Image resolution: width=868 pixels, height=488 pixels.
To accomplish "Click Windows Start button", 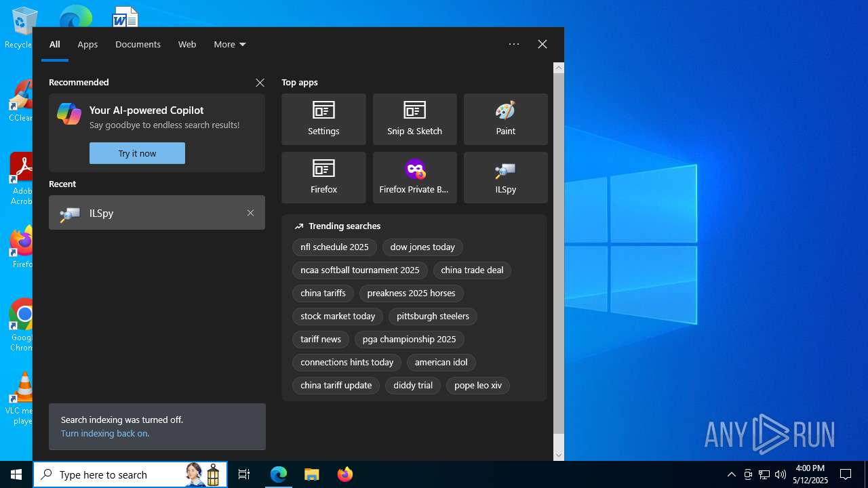I will [16, 474].
